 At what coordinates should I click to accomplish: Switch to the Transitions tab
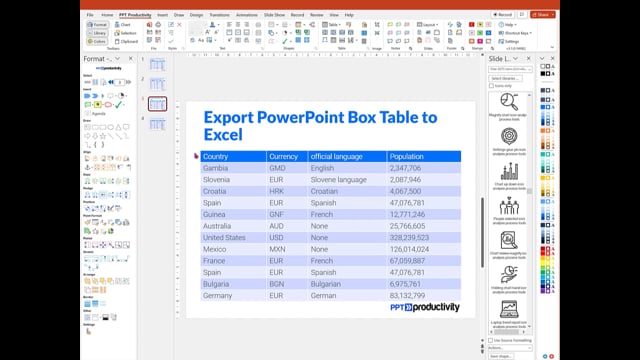[219, 15]
